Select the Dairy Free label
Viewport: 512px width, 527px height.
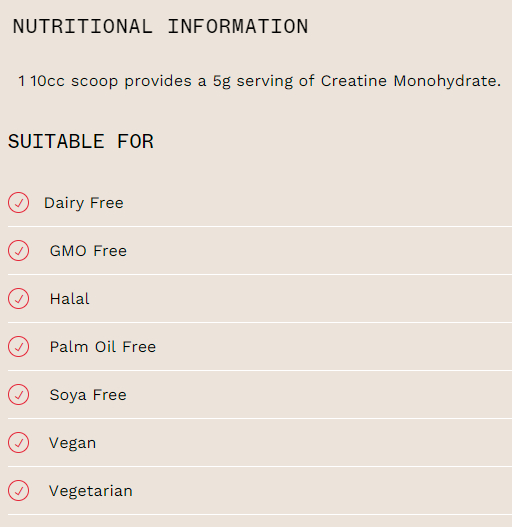(x=84, y=203)
